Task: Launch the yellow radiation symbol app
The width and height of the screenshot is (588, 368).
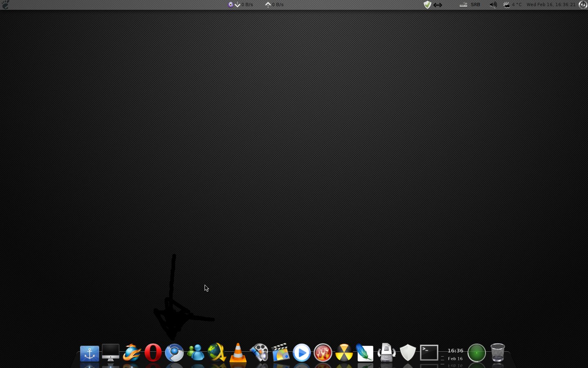Action: coord(344,353)
